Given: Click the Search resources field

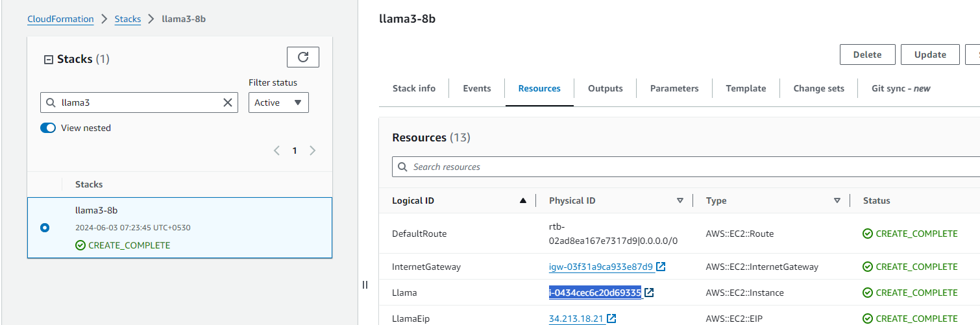Looking at the screenshot, I should coord(686,167).
